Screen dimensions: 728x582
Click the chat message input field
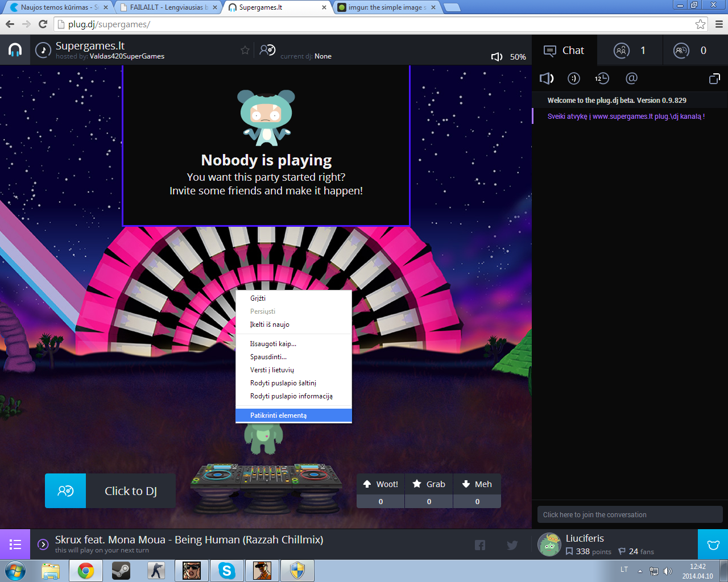point(630,514)
